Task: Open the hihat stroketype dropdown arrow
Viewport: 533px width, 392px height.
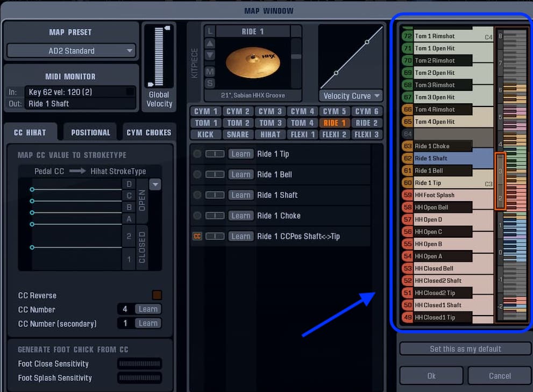Action: [155, 184]
